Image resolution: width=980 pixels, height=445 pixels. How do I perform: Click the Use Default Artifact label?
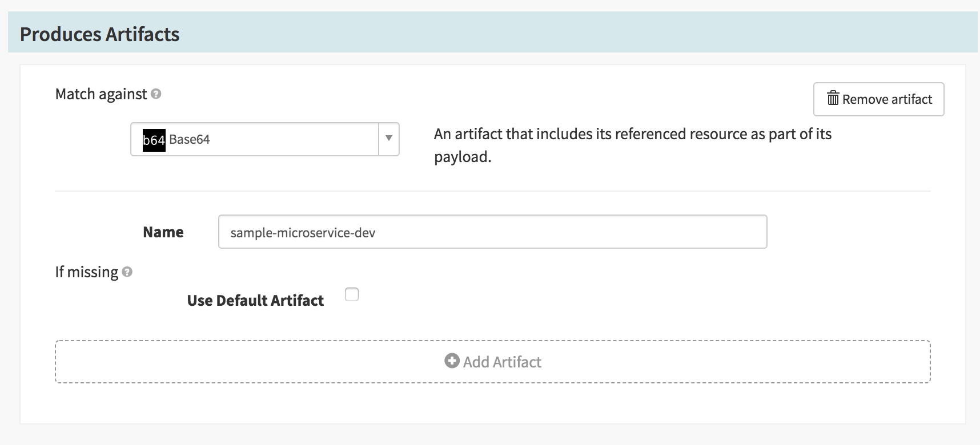click(x=255, y=301)
